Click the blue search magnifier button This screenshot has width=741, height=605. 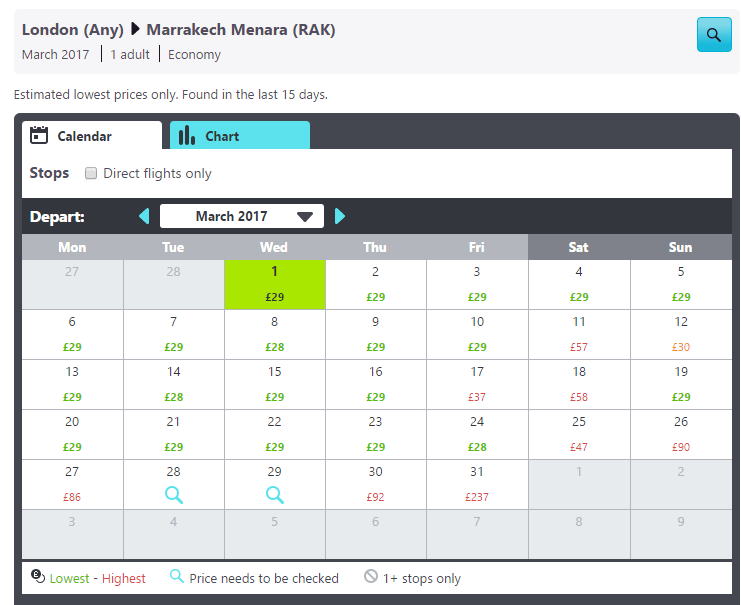[714, 35]
